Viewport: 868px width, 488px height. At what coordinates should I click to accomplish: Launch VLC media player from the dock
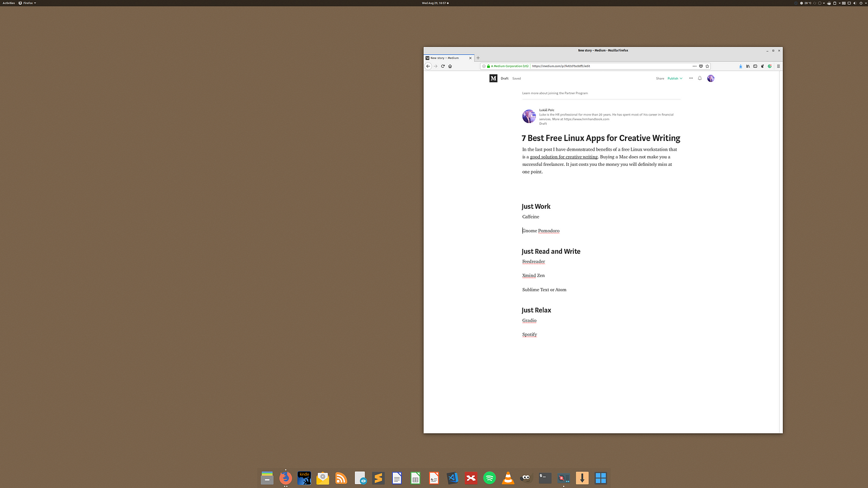pyautogui.click(x=508, y=478)
